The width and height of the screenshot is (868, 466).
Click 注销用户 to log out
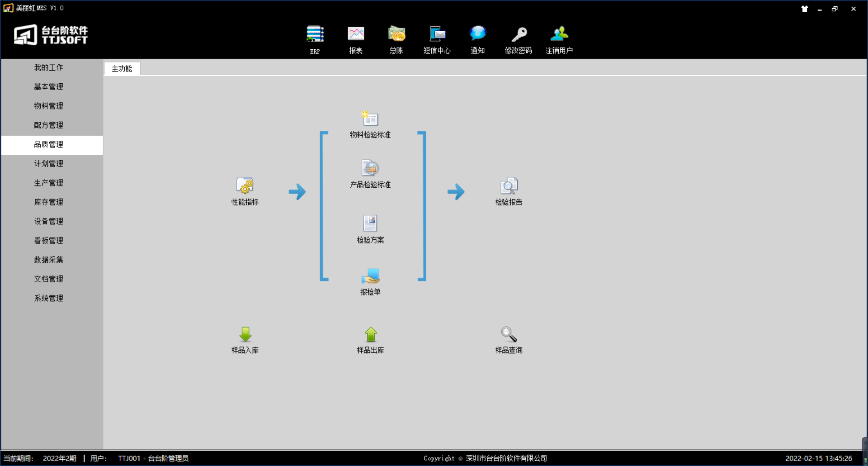pos(559,35)
